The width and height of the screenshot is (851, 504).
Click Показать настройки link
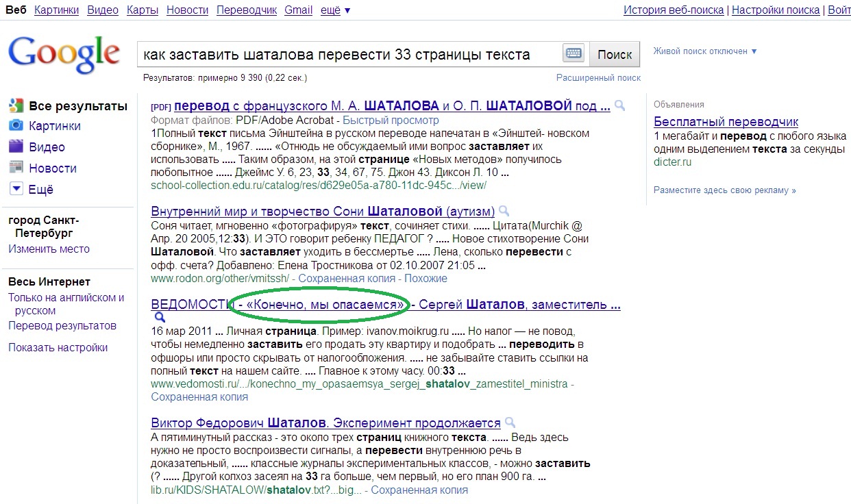58,348
